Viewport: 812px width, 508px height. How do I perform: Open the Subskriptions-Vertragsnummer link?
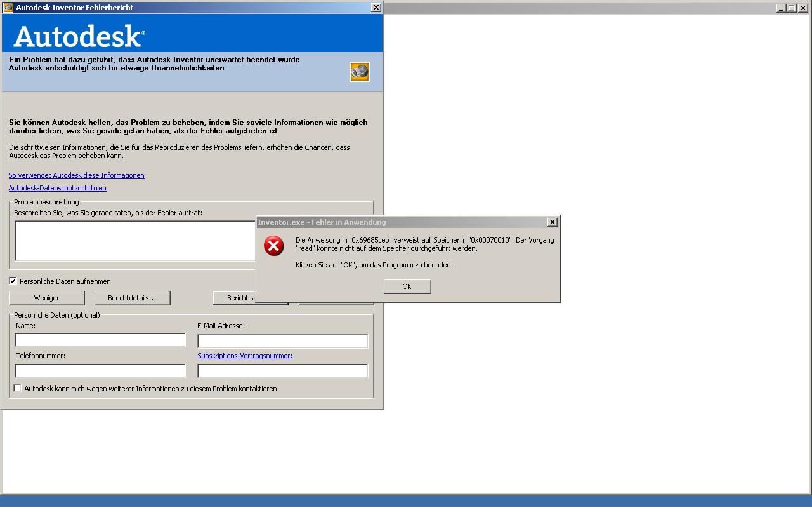(x=245, y=356)
